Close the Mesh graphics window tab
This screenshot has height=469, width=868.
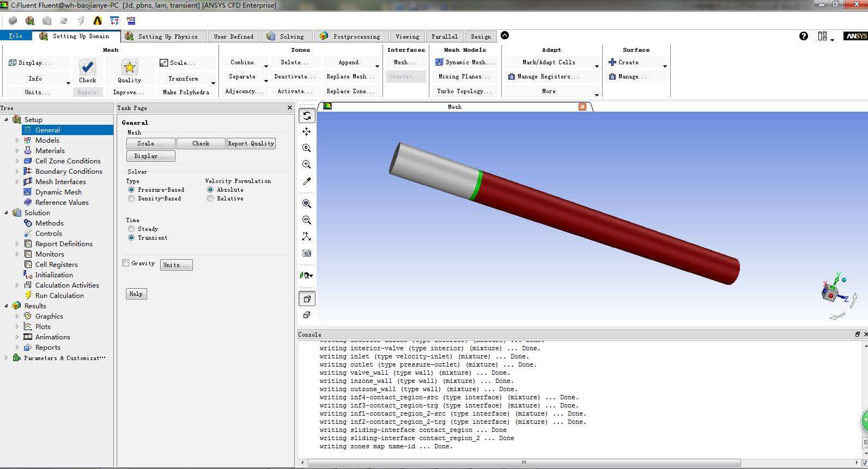click(582, 107)
